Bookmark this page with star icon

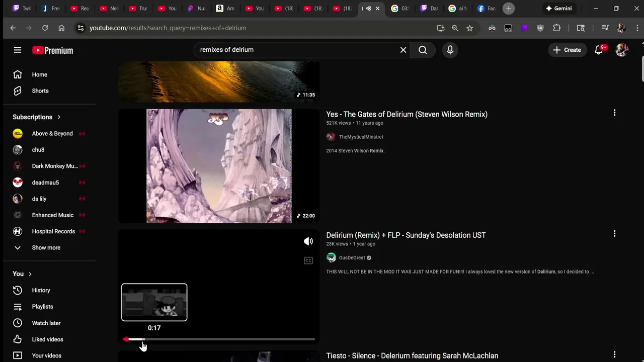click(469, 28)
